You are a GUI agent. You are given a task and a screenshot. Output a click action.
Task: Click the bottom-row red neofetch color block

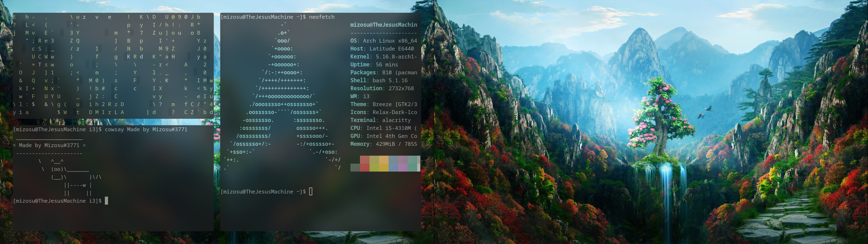[365, 167]
